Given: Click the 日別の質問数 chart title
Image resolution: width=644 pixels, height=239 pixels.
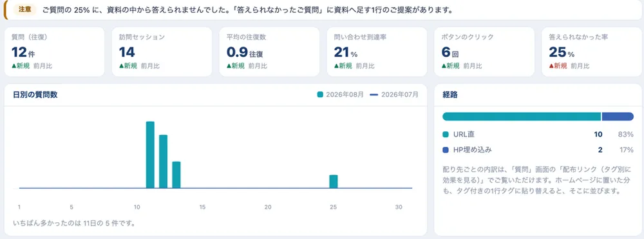Looking at the screenshot, I should tap(35, 95).
